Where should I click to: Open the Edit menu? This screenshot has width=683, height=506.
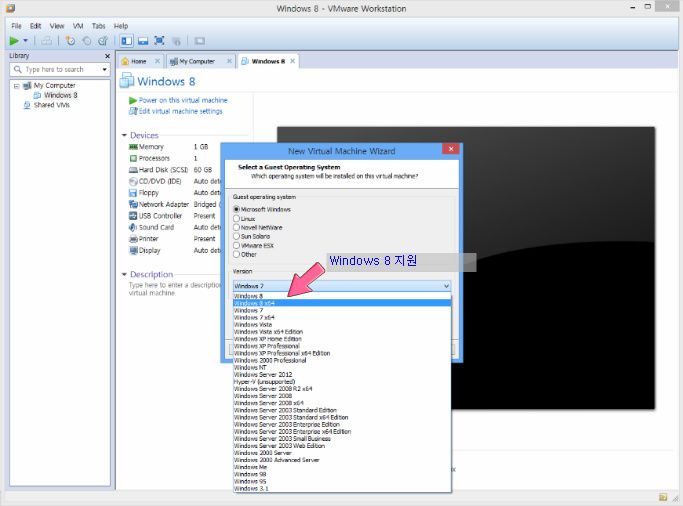click(35, 26)
